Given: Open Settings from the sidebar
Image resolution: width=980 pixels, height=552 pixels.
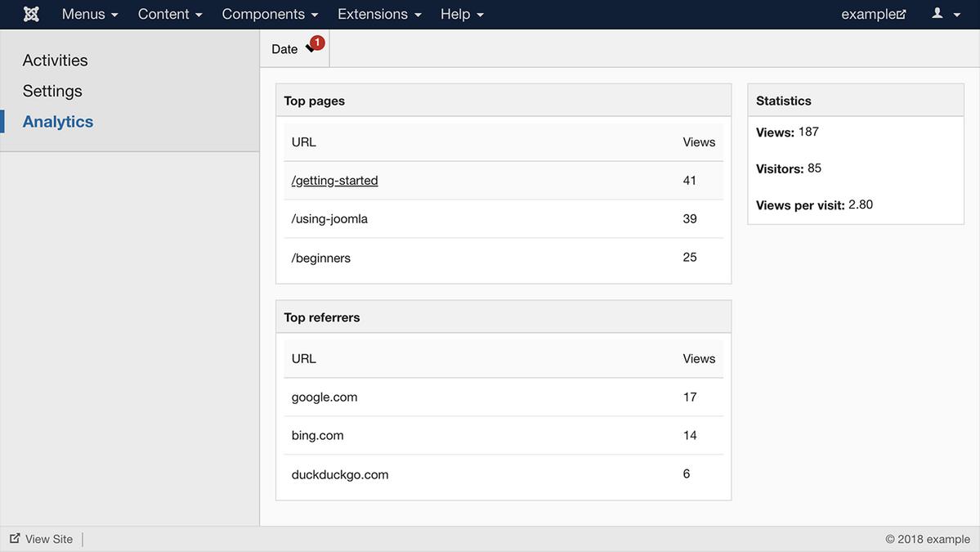Looking at the screenshot, I should tap(51, 90).
